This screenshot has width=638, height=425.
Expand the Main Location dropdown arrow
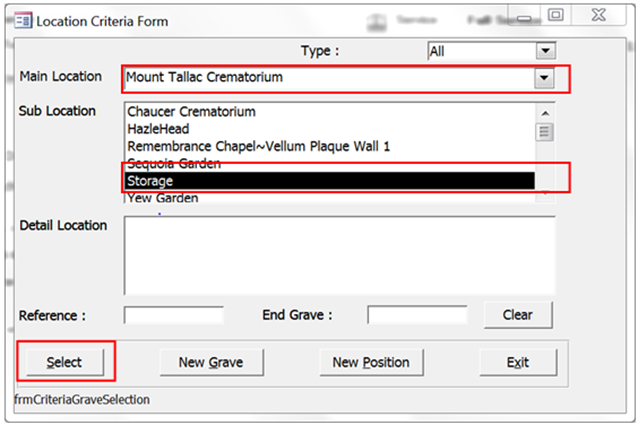(544, 77)
